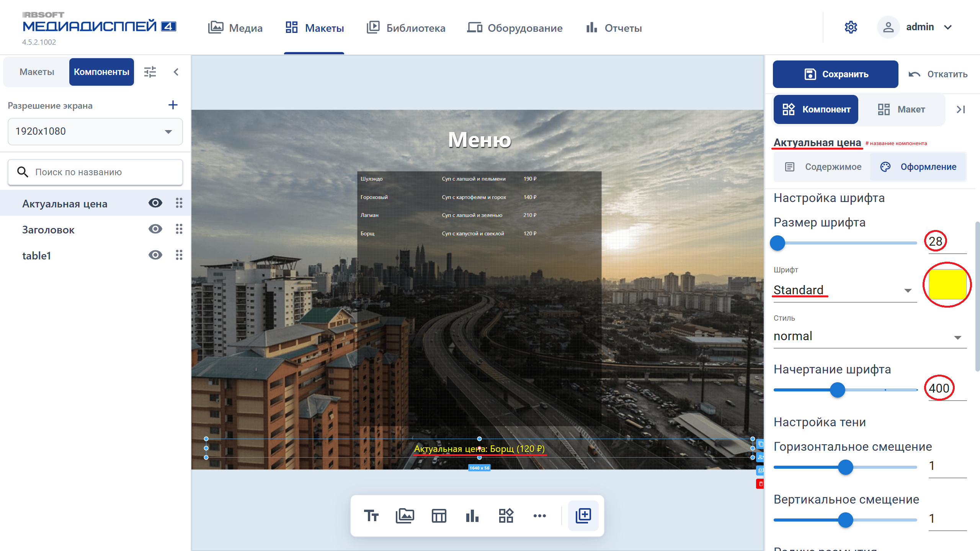The width and height of the screenshot is (980, 551).
Task: Collapse right properties panel arrow
Action: tap(960, 109)
